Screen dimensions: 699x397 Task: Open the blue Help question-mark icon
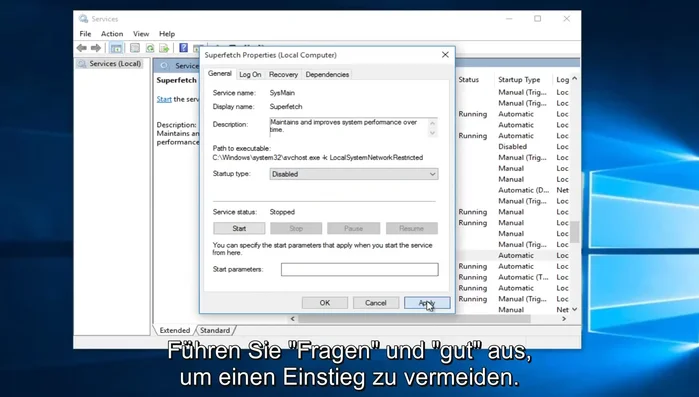183,48
